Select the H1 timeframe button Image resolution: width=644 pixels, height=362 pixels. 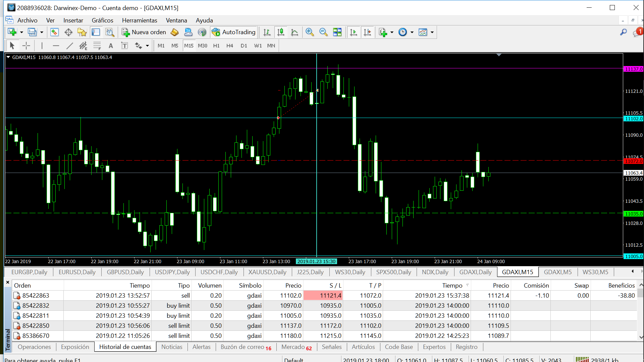click(216, 46)
